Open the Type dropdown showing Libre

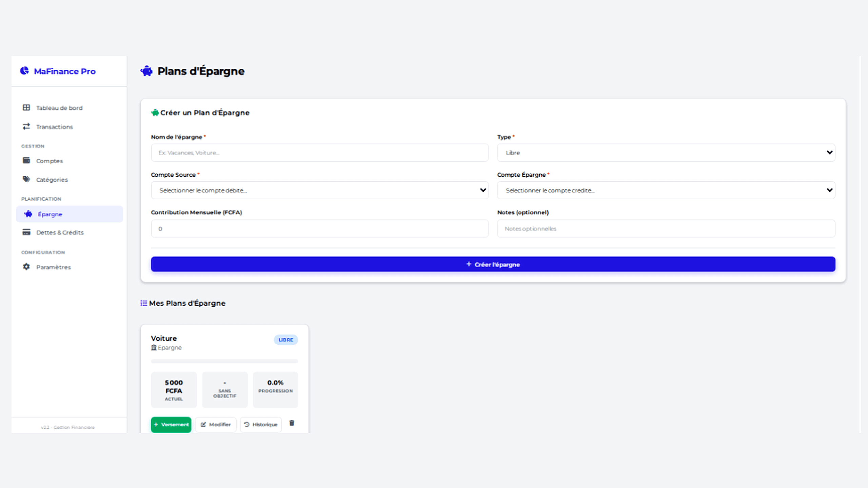coord(666,152)
